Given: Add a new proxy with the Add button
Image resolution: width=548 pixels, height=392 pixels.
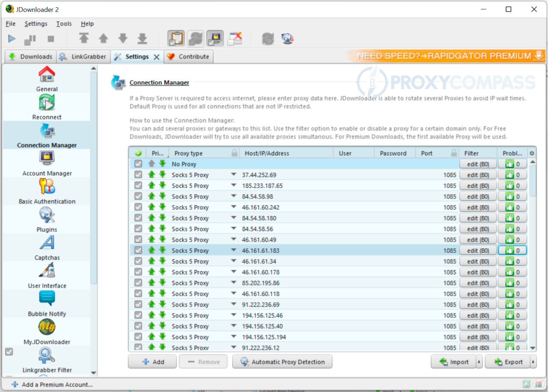Looking at the screenshot, I should coord(152,362).
